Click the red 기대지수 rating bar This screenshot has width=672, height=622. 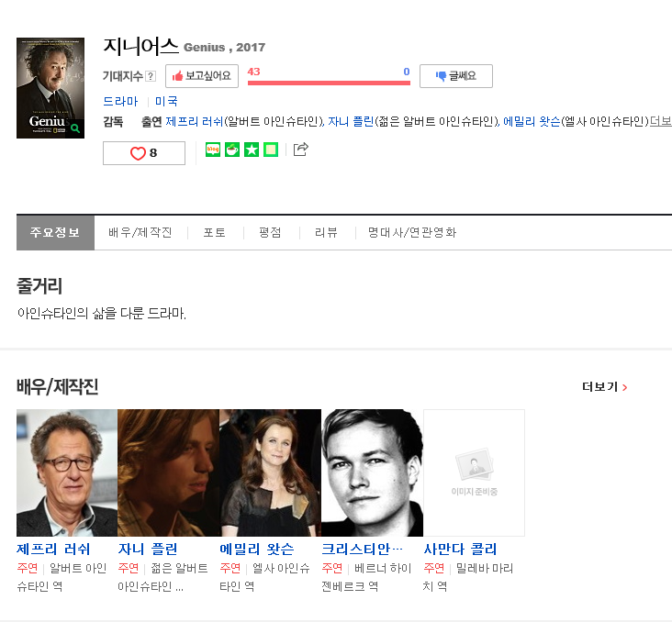click(329, 83)
